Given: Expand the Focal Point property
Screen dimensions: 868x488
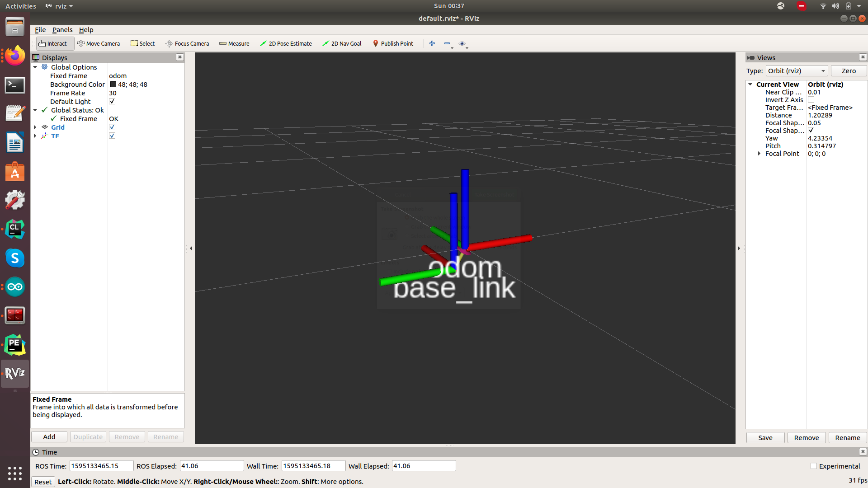Looking at the screenshot, I should 758,154.
